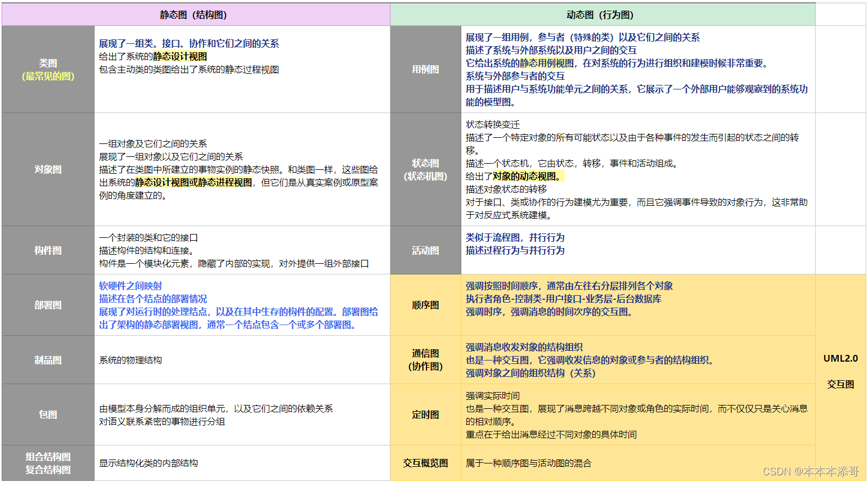
Task: Click the 通信图 (协作图) label cell
Action: point(426,360)
